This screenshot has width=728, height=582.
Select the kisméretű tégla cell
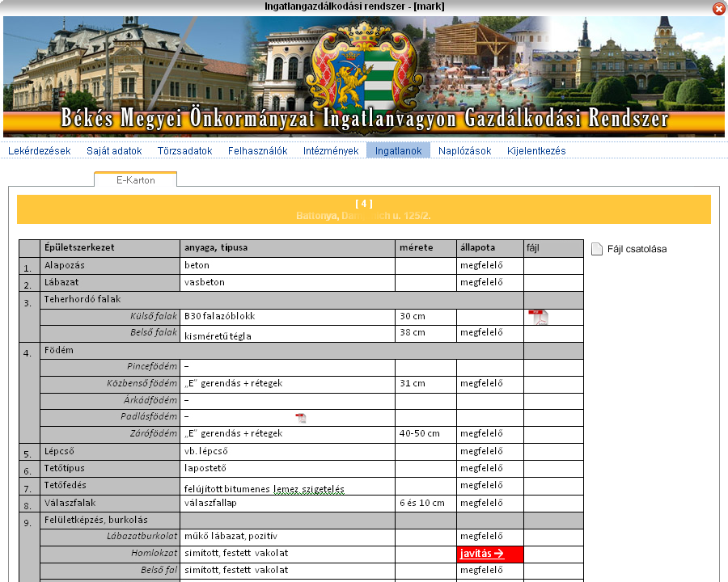click(x=287, y=334)
